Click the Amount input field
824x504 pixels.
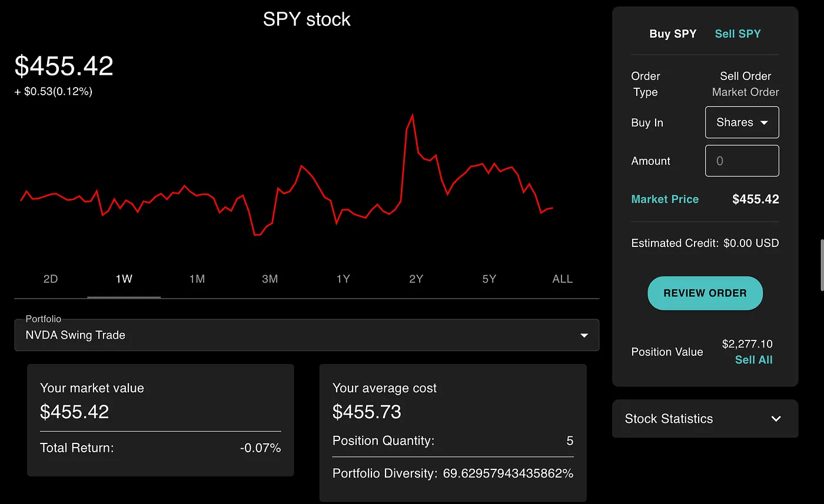coord(742,161)
